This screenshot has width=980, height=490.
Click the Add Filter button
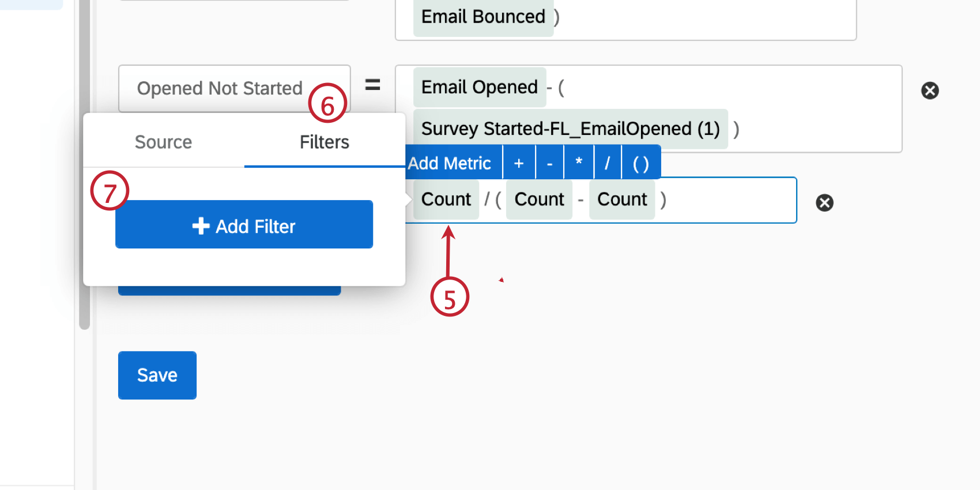coord(244,225)
